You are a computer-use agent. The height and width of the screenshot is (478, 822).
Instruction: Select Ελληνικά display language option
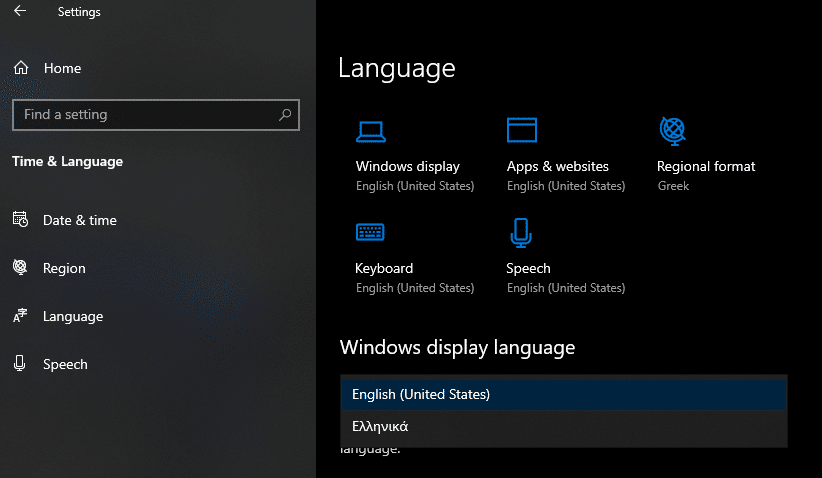(564, 426)
